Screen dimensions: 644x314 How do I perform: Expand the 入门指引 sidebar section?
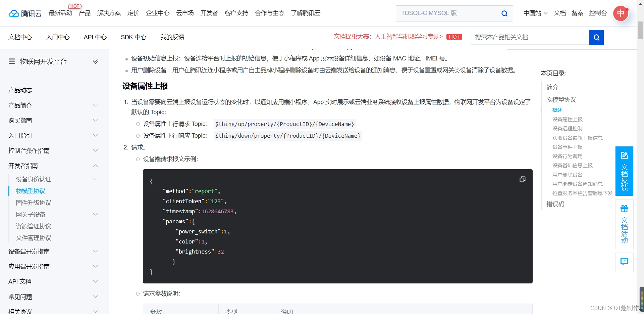pos(95,135)
